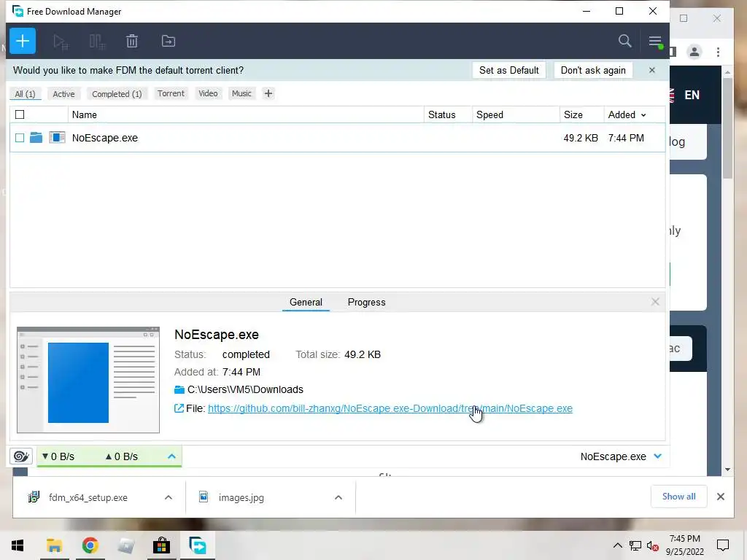The height and width of the screenshot is (560, 747).
Task: Expand options for images.jpg download
Action: [x=338, y=497]
